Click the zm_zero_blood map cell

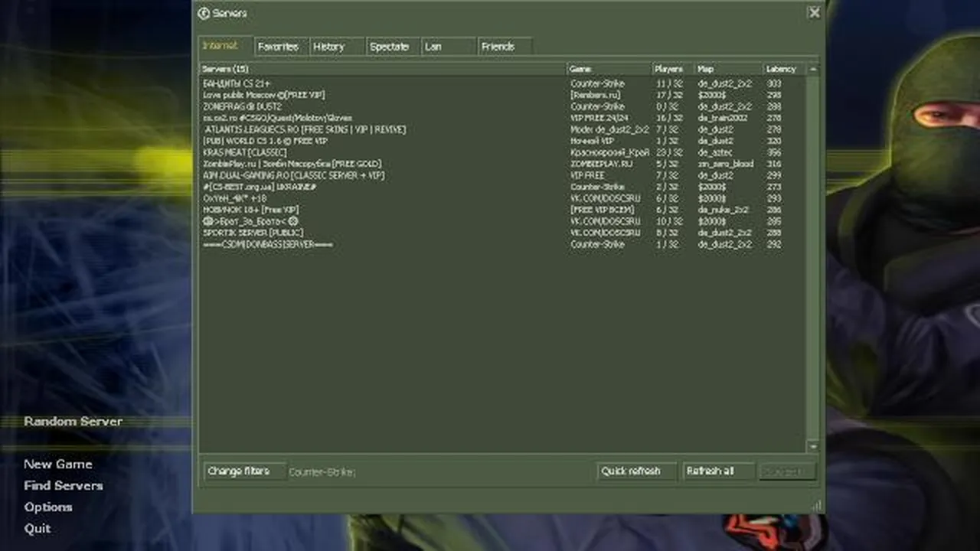[725, 164]
